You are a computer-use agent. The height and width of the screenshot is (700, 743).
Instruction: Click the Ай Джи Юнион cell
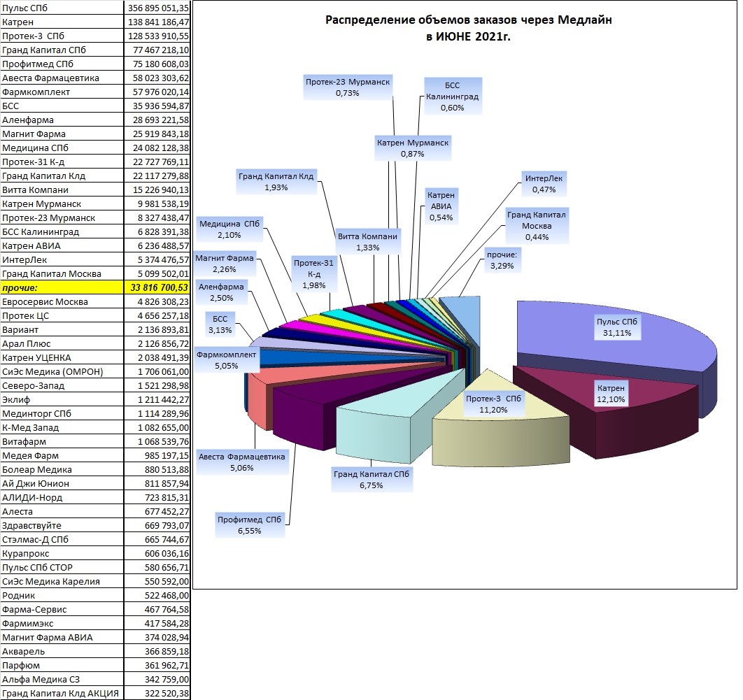(x=62, y=483)
